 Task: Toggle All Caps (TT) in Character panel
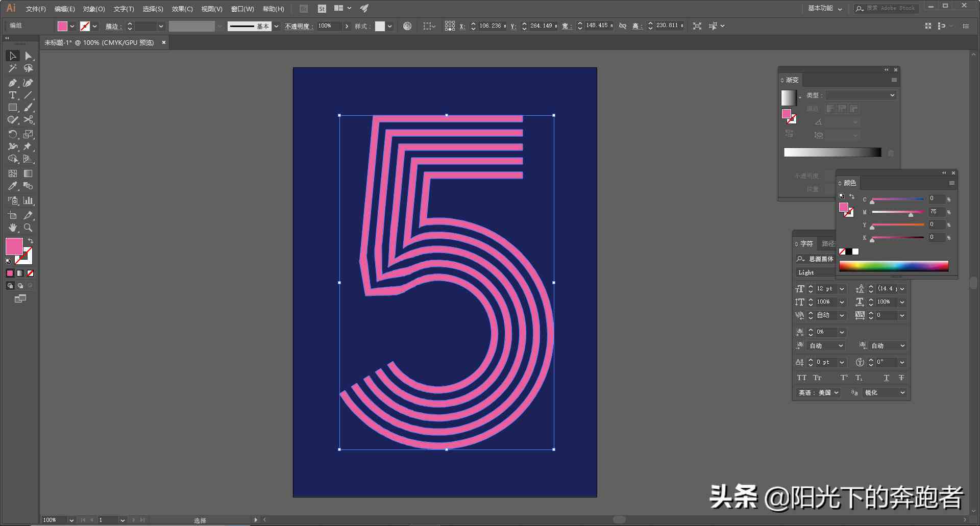point(802,378)
